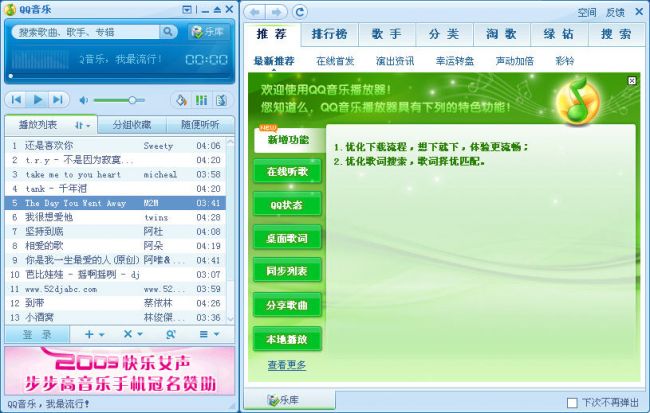Click the 在线听歌 green button
Image resolution: width=650 pixels, height=413 pixels.
(x=287, y=171)
